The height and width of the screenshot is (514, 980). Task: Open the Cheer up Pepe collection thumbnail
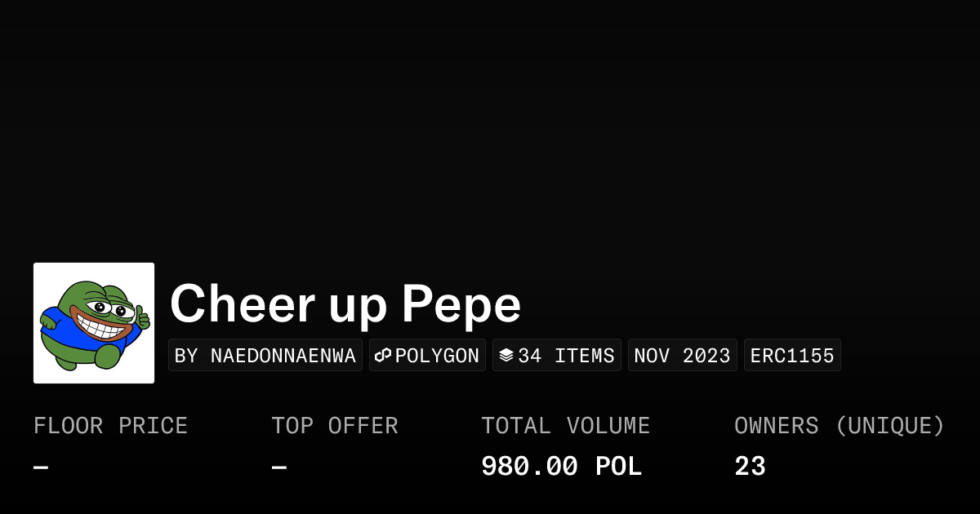(x=94, y=323)
